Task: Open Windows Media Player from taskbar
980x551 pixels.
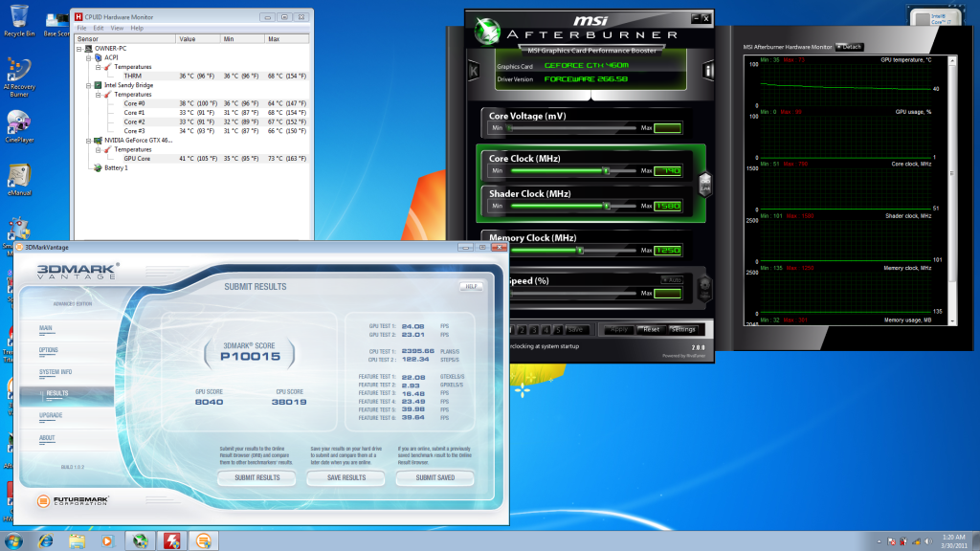Action: click(x=107, y=541)
